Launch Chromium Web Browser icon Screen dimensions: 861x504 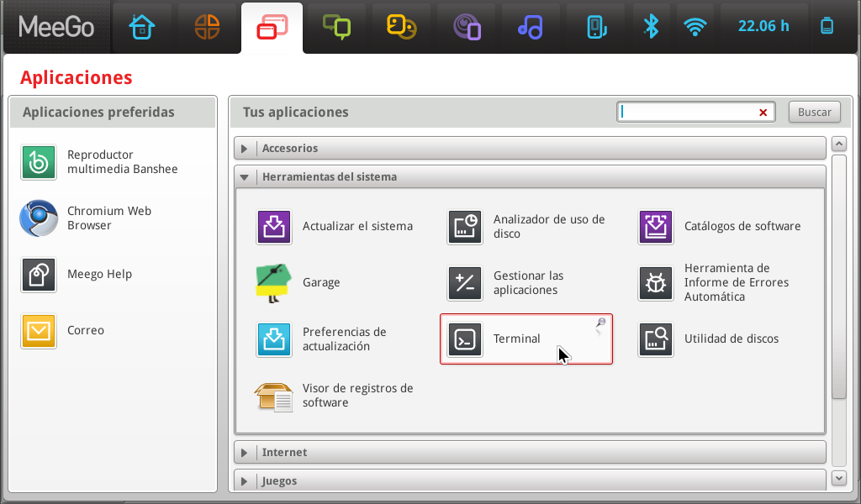point(39,218)
